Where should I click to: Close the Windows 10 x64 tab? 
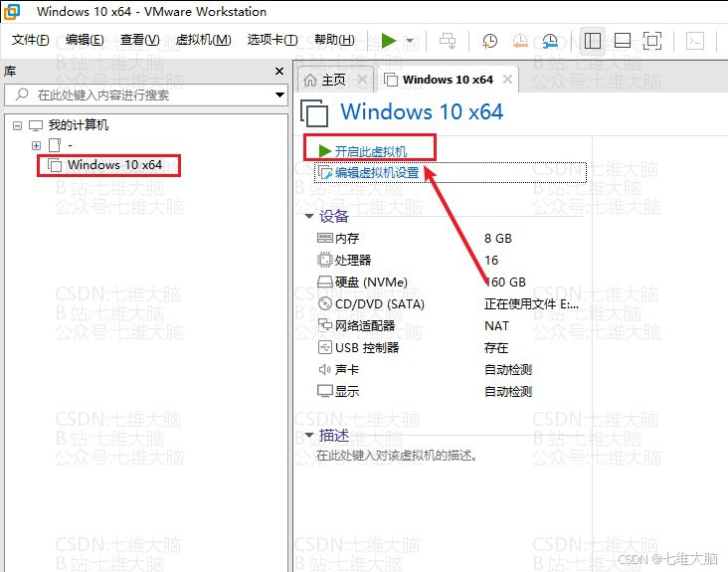(508, 80)
